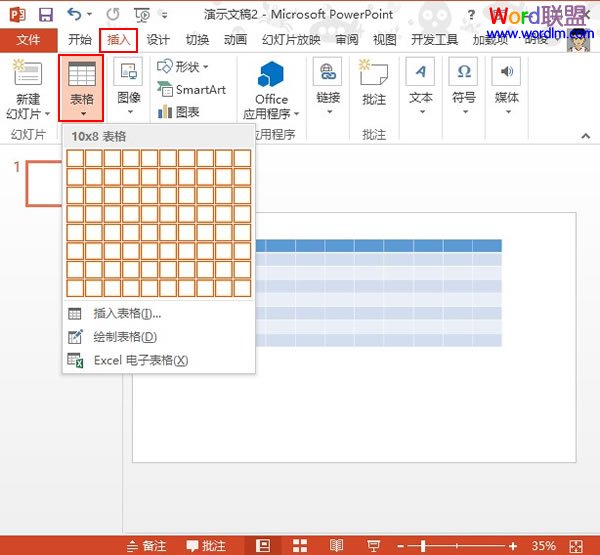
Task: Expand the 符号 symbols group
Action: pyautogui.click(x=464, y=87)
